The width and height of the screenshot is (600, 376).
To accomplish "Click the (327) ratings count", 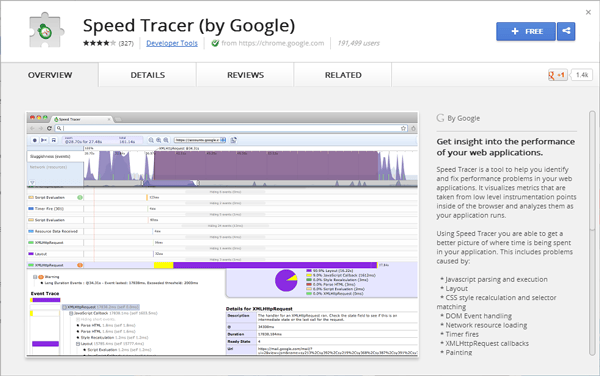I will [x=126, y=44].
